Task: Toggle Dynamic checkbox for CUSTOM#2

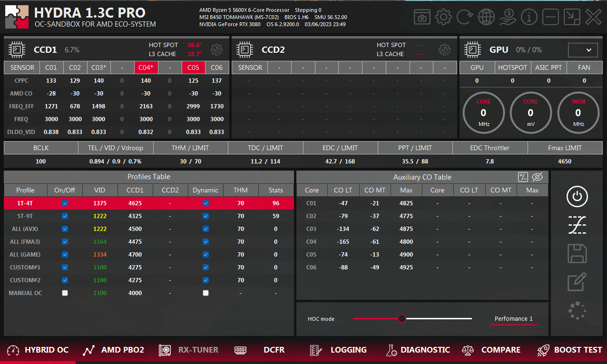Action: click(x=206, y=280)
